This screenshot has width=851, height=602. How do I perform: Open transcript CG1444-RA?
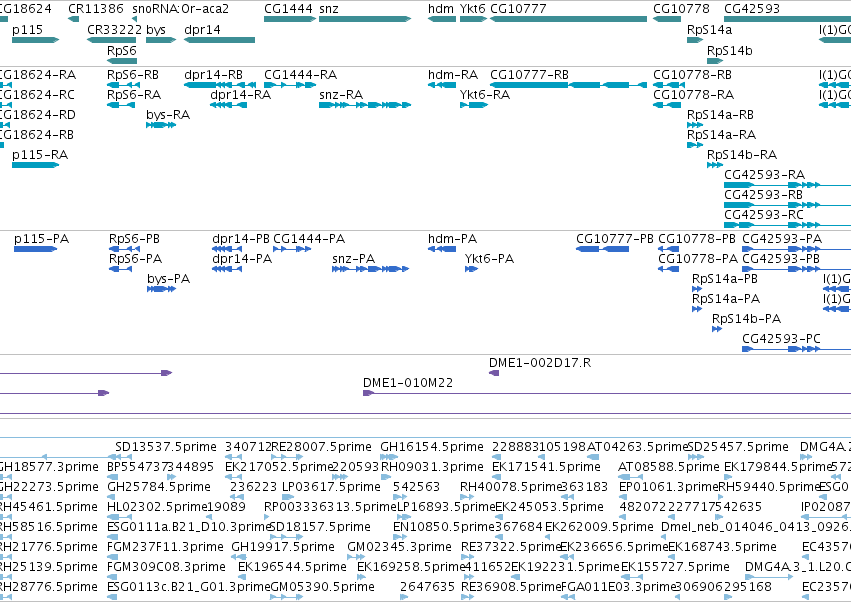tap(290, 85)
